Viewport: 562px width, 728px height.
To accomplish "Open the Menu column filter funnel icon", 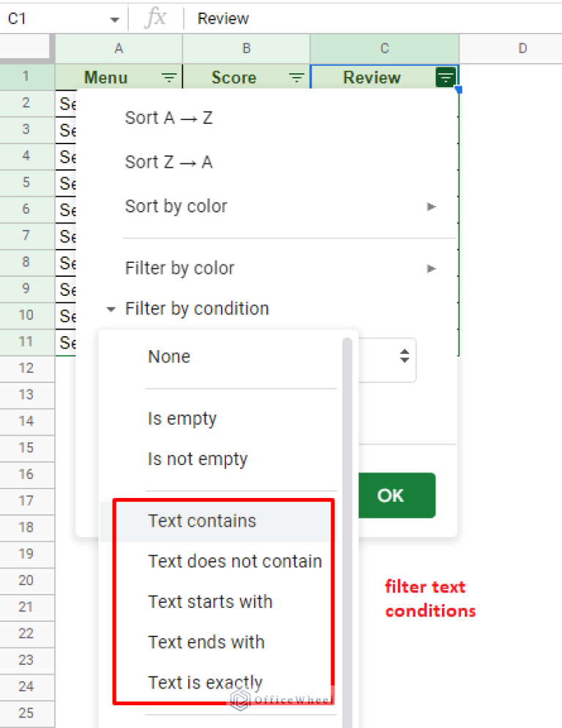I will click(x=169, y=77).
